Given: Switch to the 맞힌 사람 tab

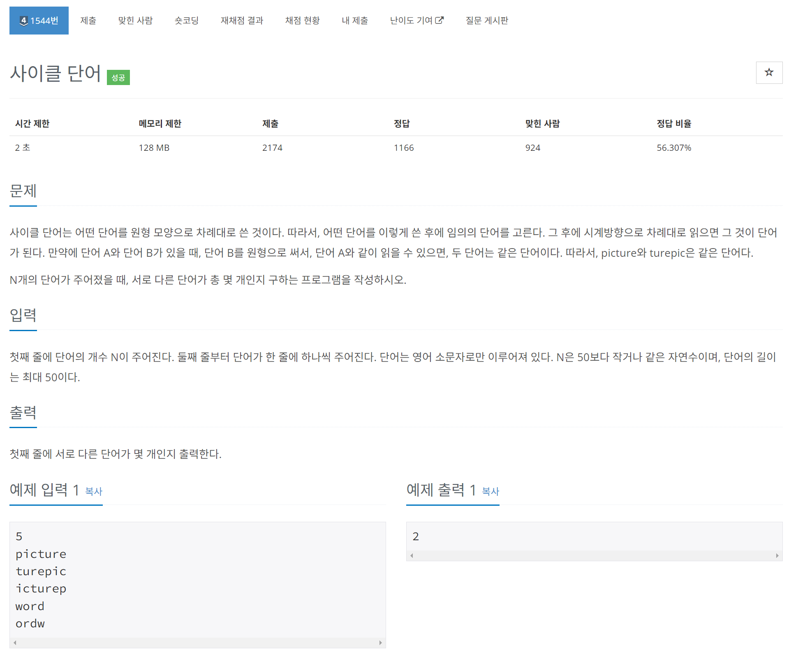Looking at the screenshot, I should point(135,21).
